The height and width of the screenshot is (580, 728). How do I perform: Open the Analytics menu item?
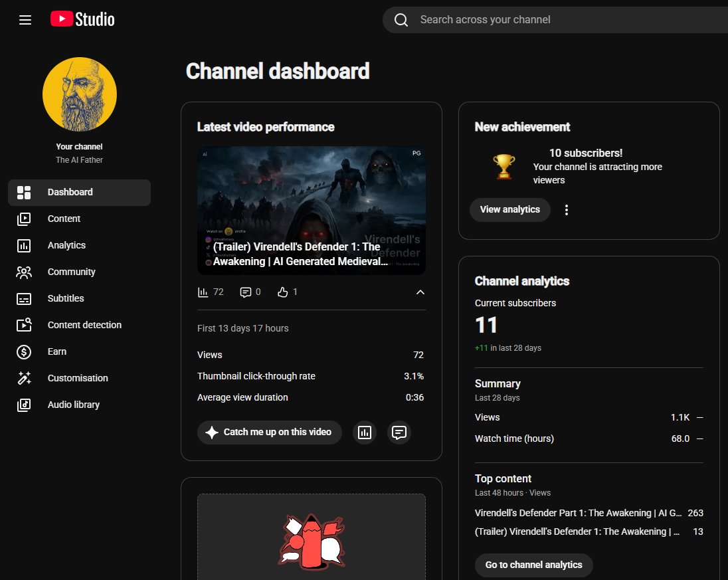(x=80, y=245)
